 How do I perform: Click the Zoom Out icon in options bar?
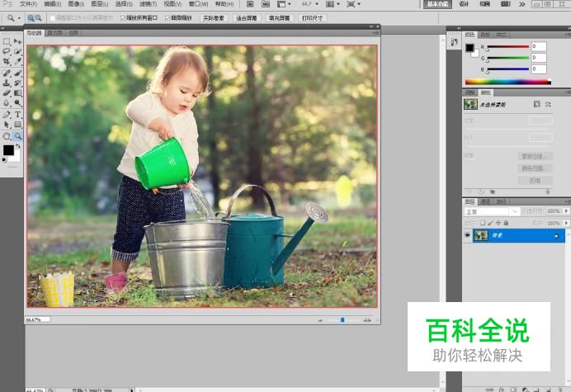coord(38,17)
